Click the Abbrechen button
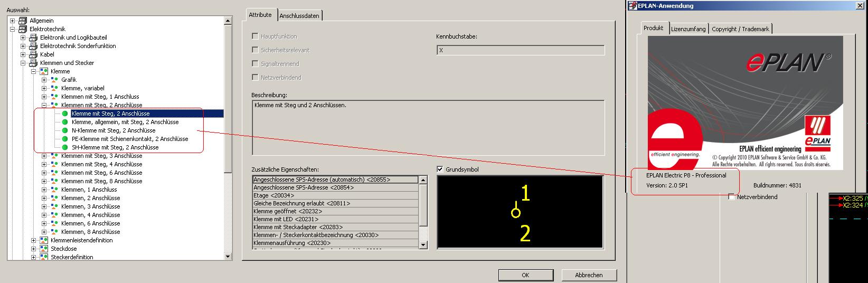The image size is (868, 283). point(589,275)
